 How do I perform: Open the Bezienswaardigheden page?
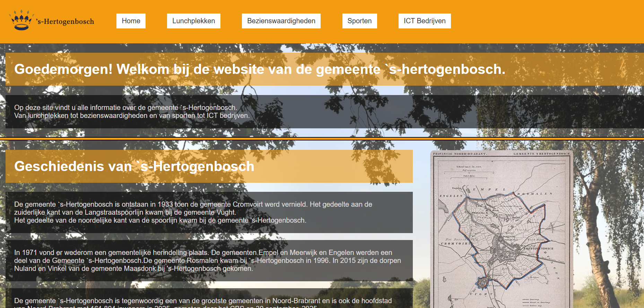click(x=281, y=21)
